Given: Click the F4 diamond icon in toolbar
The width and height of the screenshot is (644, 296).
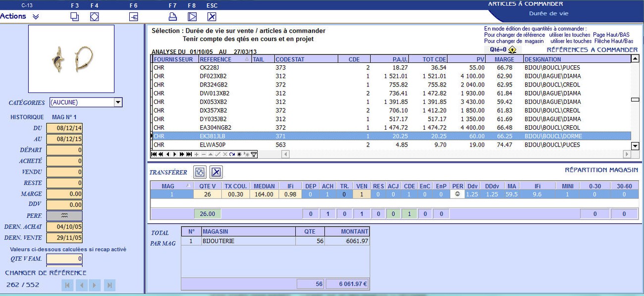Looking at the screenshot, I should pyautogui.click(x=94, y=16).
